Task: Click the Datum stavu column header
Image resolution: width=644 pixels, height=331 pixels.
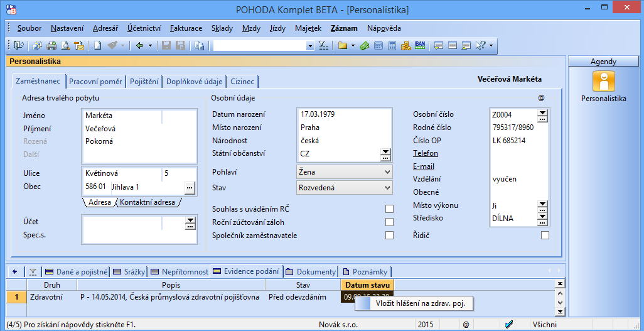Action: click(368, 285)
